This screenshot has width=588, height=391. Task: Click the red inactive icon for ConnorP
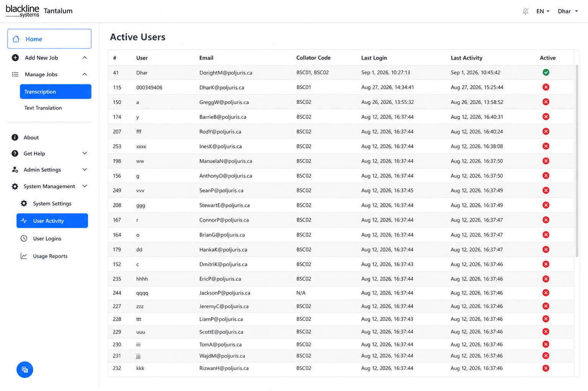pyautogui.click(x=546, y=220)
